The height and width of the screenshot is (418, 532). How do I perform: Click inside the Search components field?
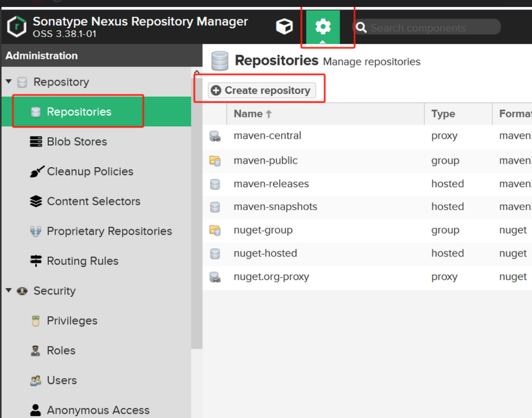pos(426,27)
